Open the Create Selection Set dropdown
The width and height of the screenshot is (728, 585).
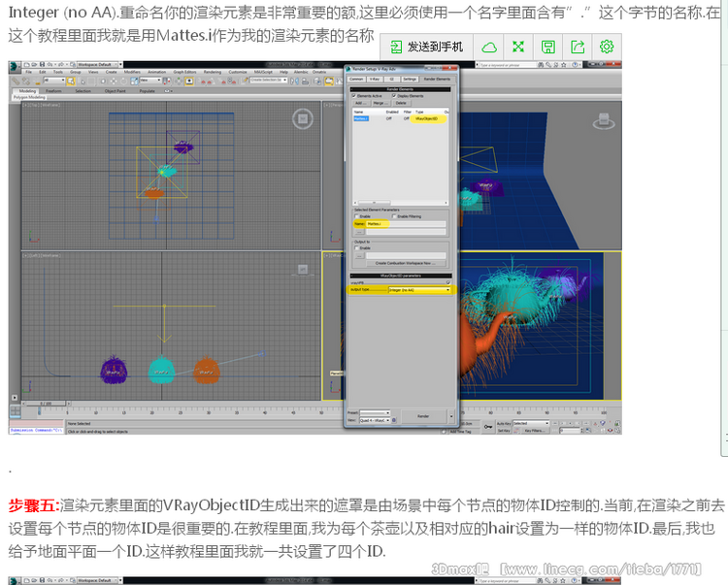(268, 81)
